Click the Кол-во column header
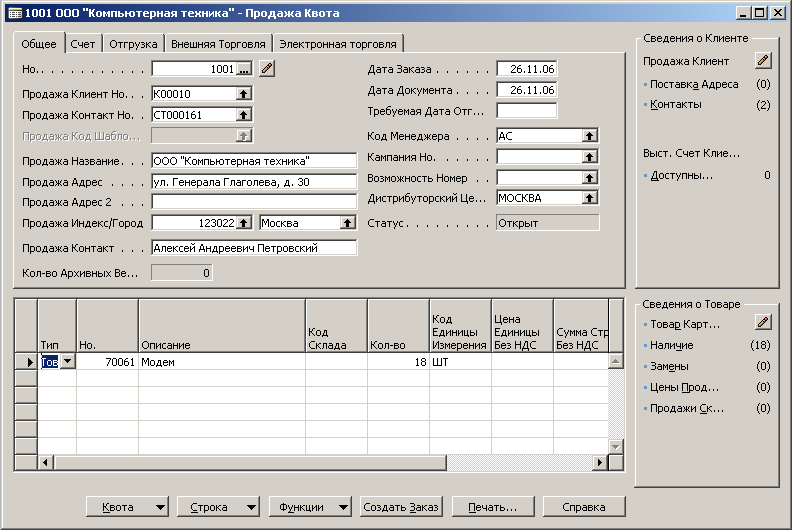Viewport: 792px width, 530px height. coord(398,326)
